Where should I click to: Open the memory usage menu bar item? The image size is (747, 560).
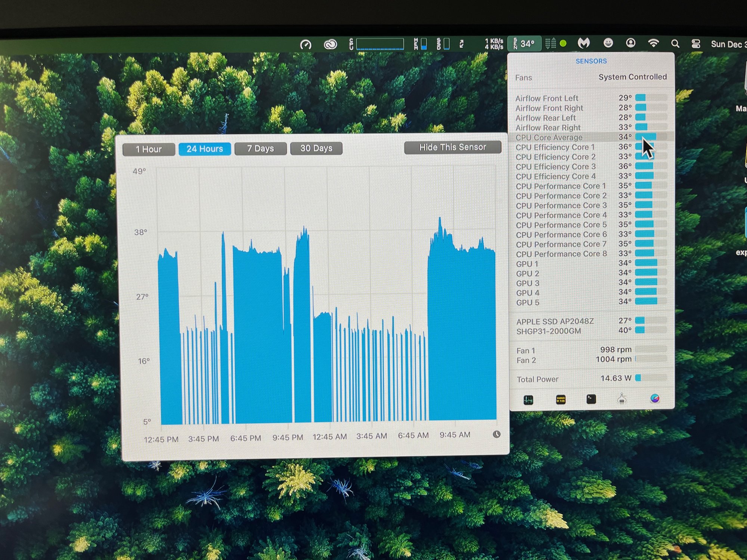click(x=420, y=44)
